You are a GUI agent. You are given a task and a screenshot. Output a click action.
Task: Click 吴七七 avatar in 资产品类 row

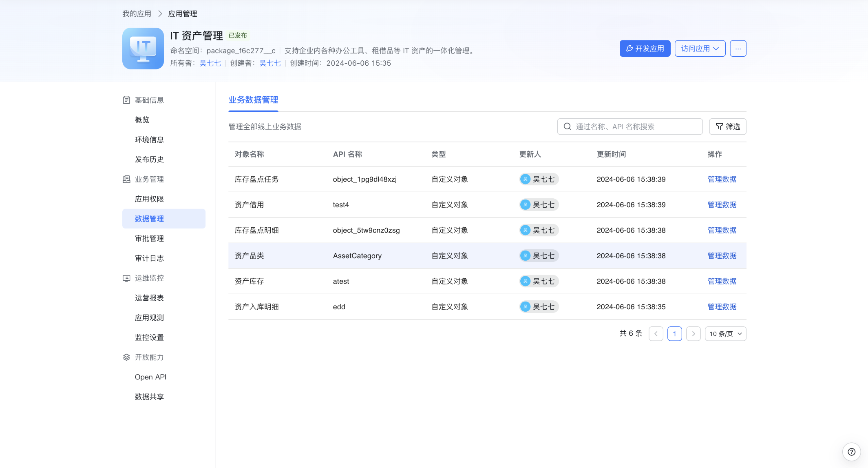click(526, 256)
